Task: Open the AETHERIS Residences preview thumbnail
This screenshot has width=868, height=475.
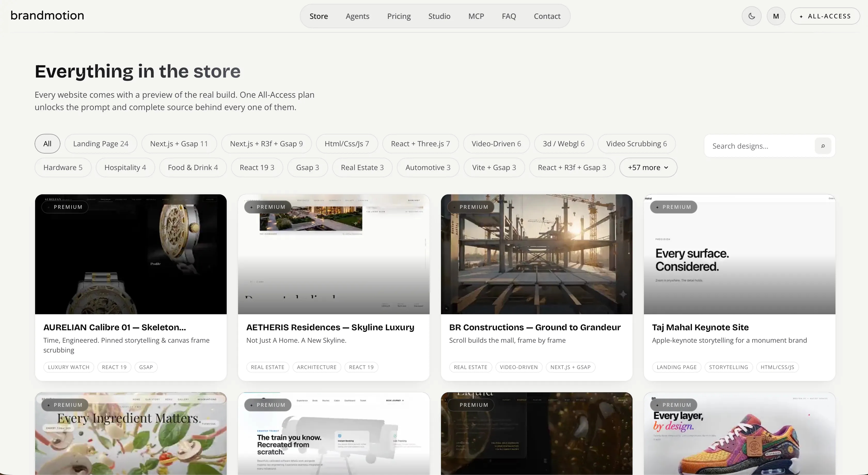Action: 334,254
